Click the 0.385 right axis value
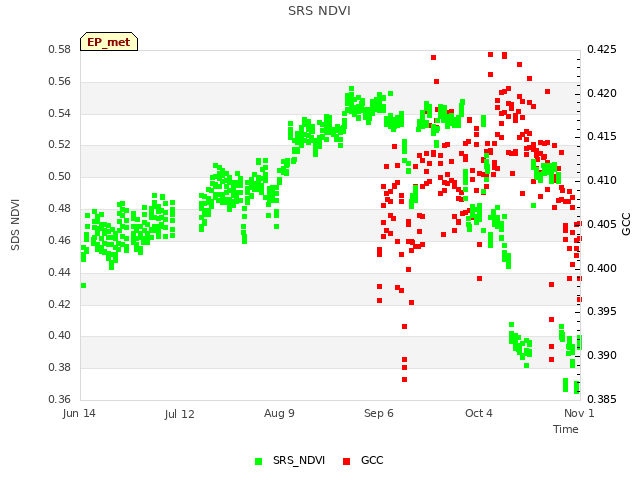Image resolution: width=640 pixels, height=480 pixels. (602, 399)
